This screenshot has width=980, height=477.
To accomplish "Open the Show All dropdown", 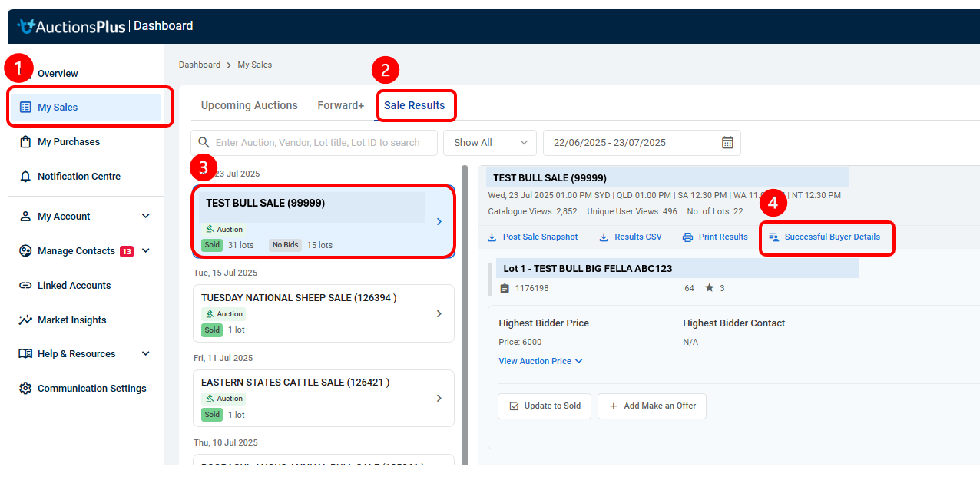I will coord(490,143).
